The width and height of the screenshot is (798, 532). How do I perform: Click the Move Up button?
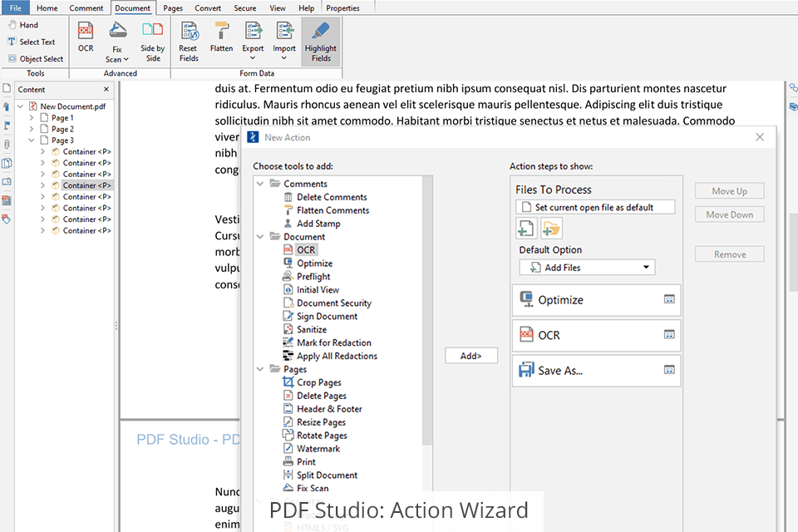click(729, 191)
